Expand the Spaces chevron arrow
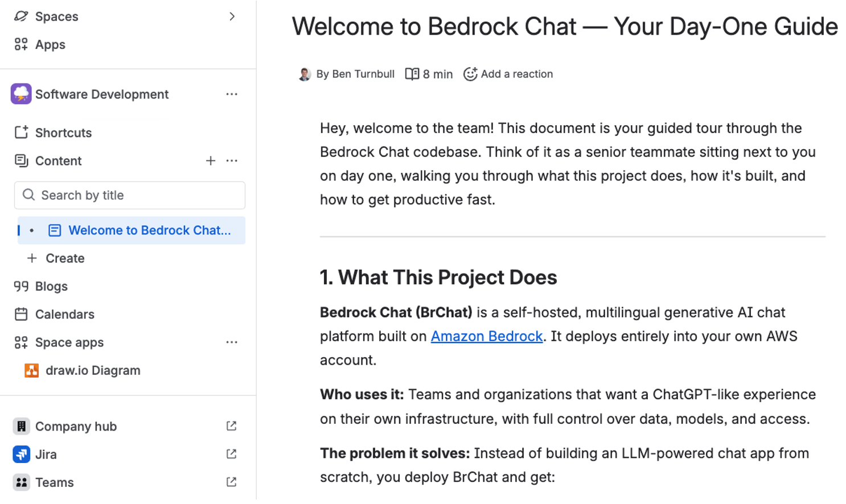This screenshot has height=504, width=846. [232, 16]
